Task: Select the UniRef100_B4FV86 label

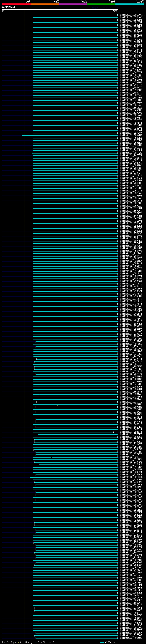Action: [x=131, y=384]
